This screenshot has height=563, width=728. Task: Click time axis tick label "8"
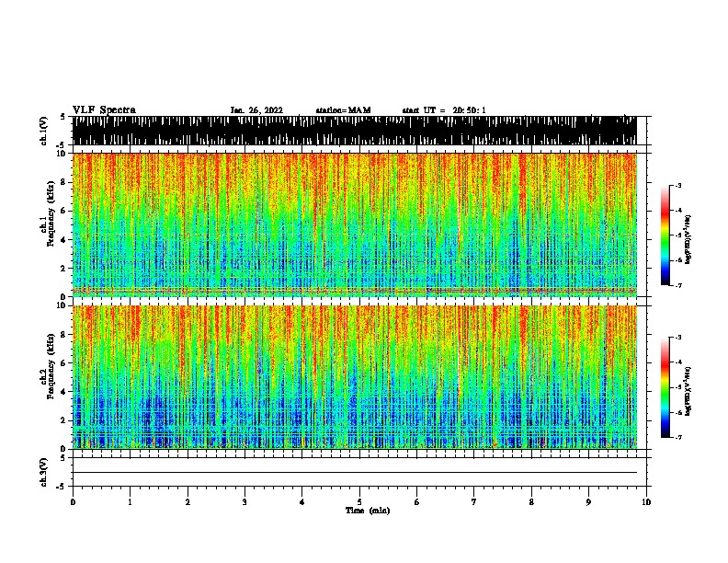(531, 502)
